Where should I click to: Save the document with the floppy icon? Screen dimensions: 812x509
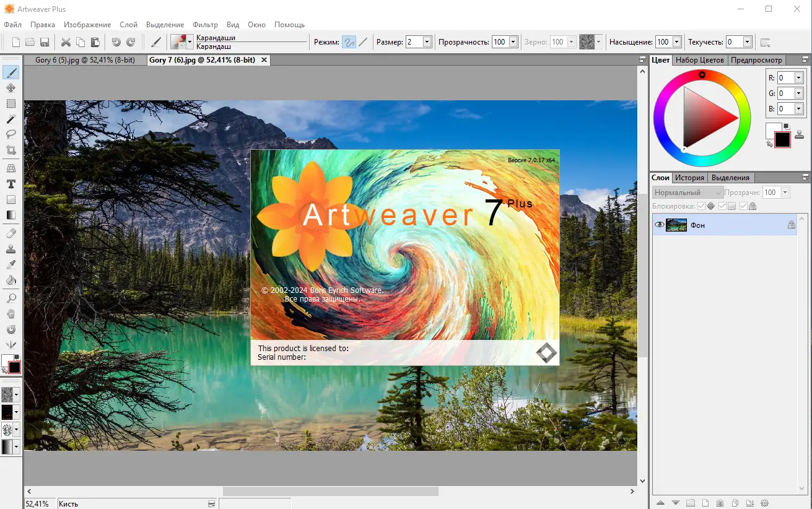coord(45,42)
